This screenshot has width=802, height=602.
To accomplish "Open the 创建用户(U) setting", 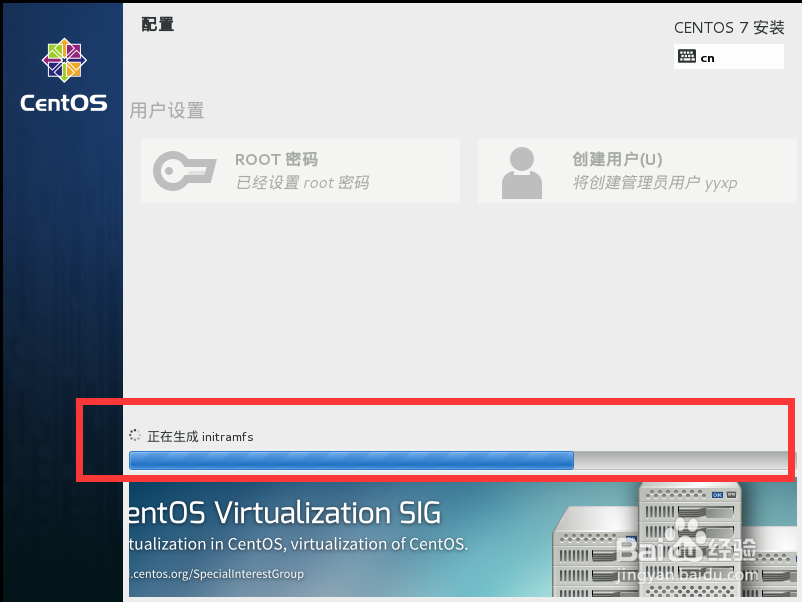I will (637, 171).
